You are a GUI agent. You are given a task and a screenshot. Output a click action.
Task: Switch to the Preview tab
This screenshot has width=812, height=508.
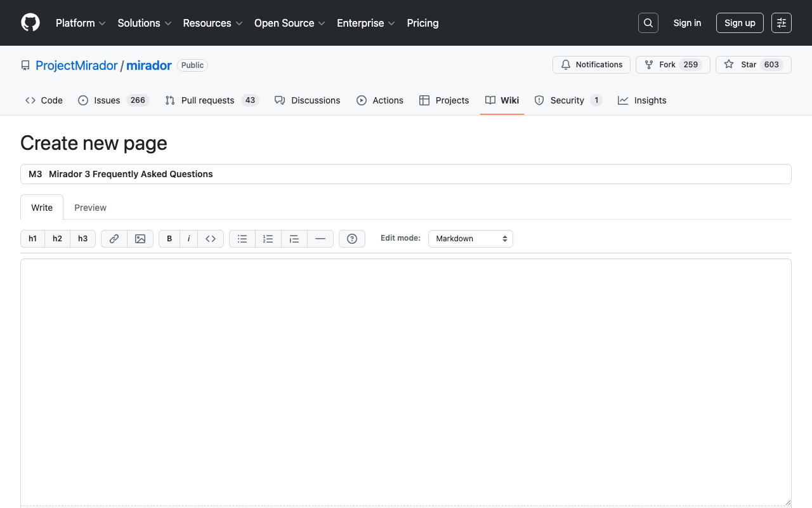(x=90, y=207)
